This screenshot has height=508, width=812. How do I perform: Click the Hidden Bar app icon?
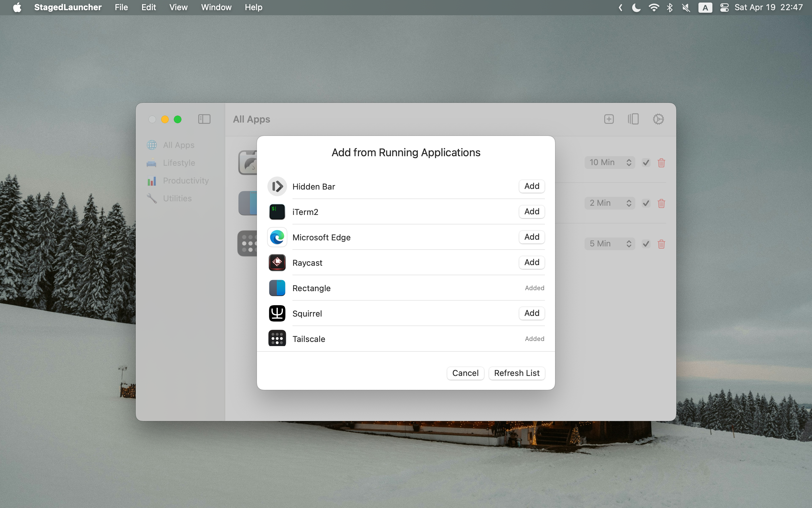click(277, 186)
